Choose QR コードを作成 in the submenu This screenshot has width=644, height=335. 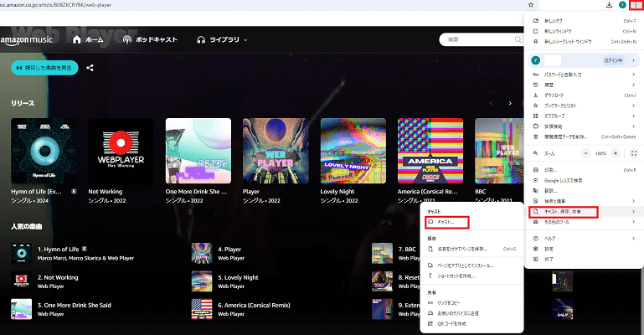pos(472,324)
